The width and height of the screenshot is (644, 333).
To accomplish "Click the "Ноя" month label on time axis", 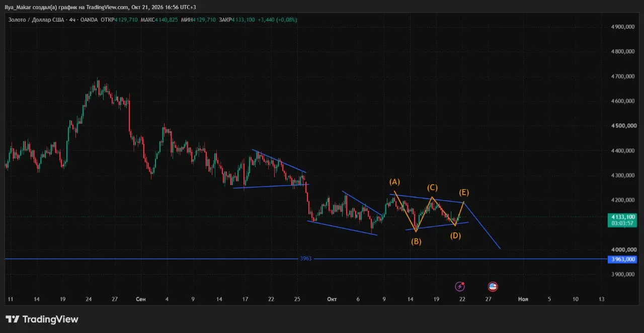I will coord(523,299).
